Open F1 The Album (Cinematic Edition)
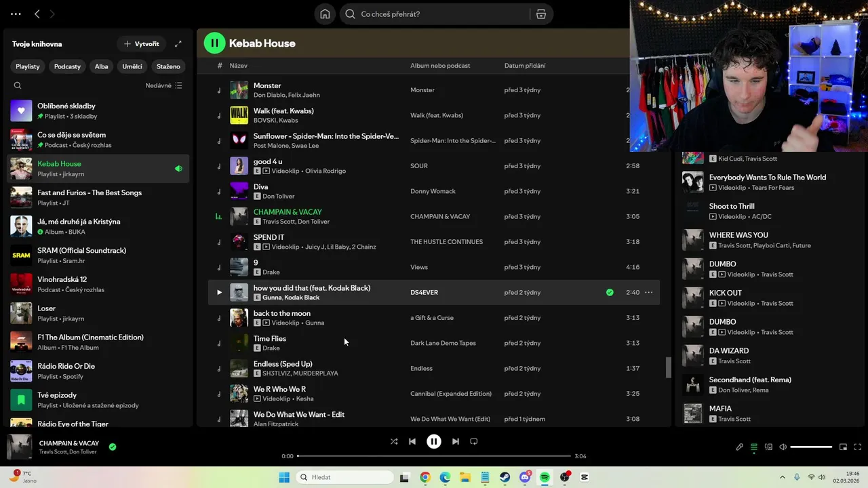This screenshot has height=488, width=868. [x=98, y=342]
